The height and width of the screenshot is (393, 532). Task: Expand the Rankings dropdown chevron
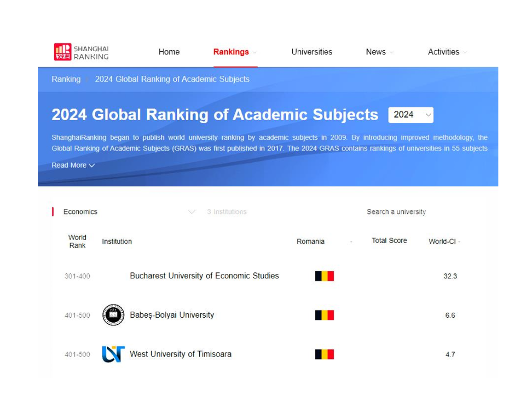(255, 52)
